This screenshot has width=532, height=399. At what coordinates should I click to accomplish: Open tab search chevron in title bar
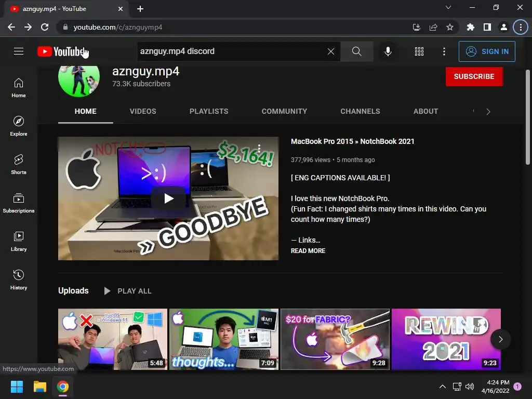[448, 7]
